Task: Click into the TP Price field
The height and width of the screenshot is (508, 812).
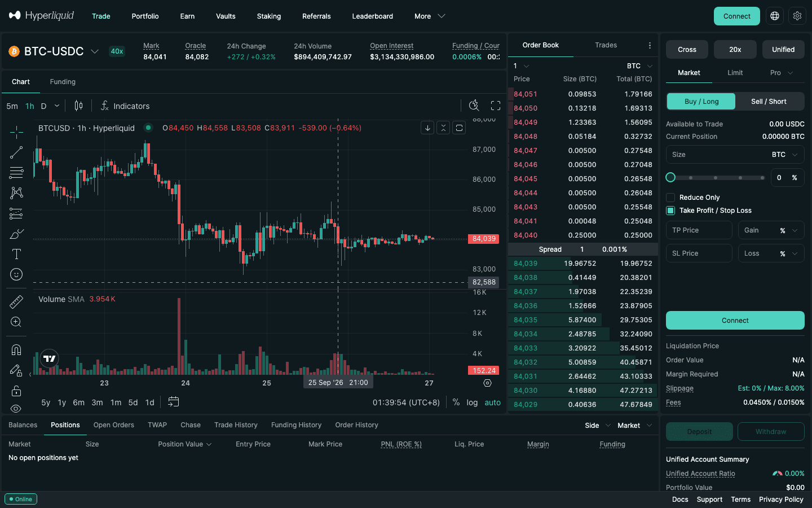Action: coord(699,230)
